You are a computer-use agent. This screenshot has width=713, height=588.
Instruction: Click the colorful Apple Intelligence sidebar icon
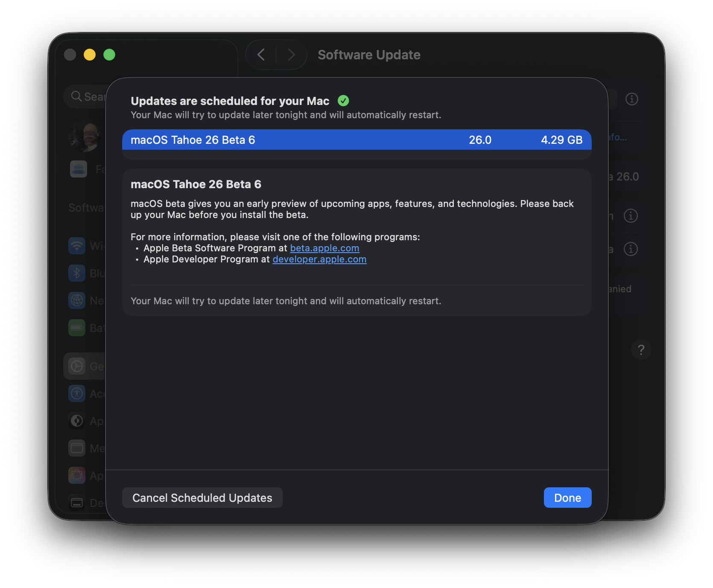(77, 475)
